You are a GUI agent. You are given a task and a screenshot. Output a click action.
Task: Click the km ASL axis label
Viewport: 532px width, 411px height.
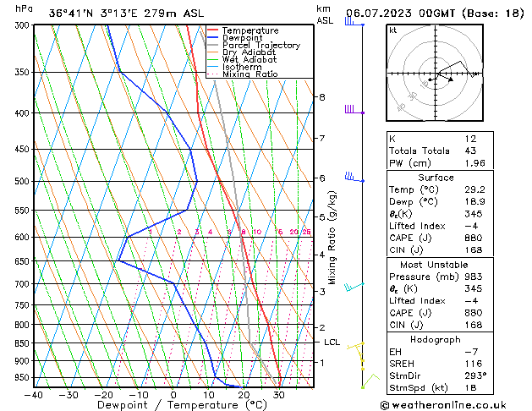(x=325, y=14)
